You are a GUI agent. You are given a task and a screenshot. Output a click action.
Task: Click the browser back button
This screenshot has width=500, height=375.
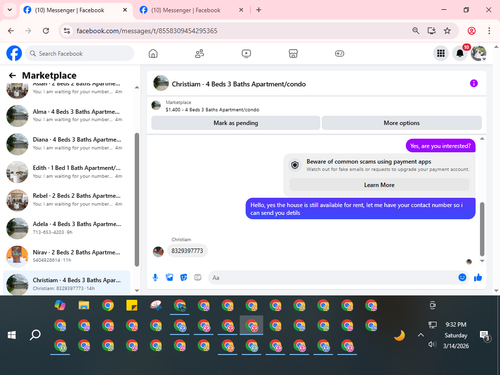11,31
